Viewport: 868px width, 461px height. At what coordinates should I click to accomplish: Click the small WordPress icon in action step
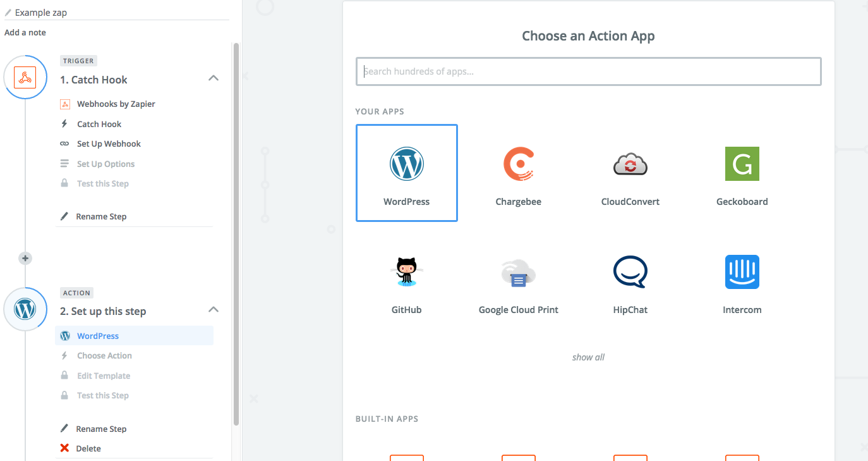tap(65, 336)
